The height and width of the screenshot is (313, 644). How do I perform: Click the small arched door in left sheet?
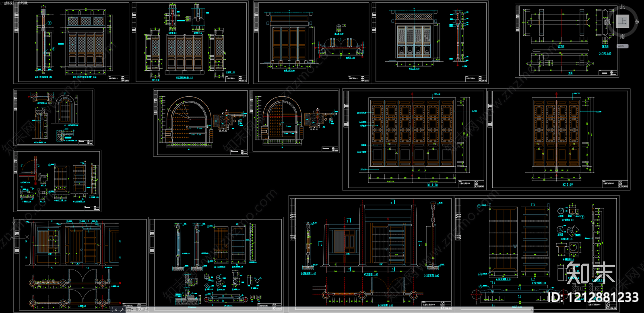63,109
